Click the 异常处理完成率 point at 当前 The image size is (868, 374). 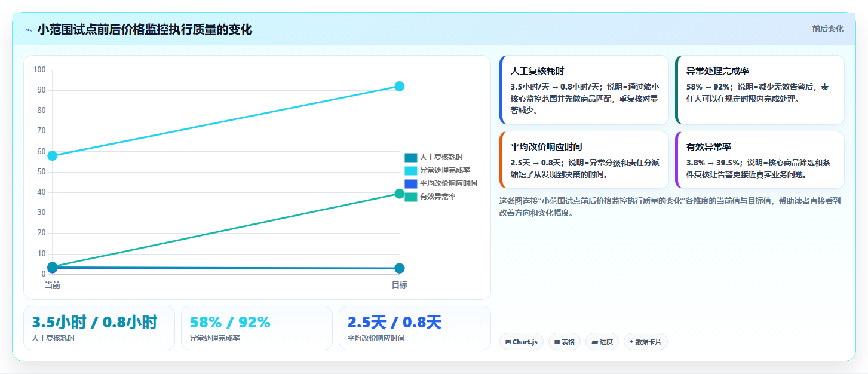(x=53, y=156)
